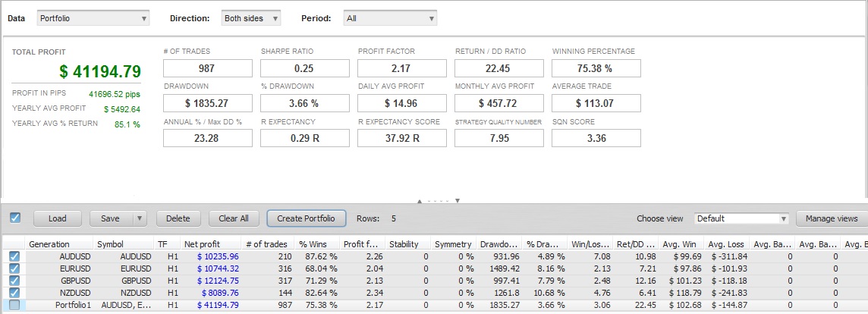Click the Load button
This screenshot has height=314, width=868.
click(58, 218)
